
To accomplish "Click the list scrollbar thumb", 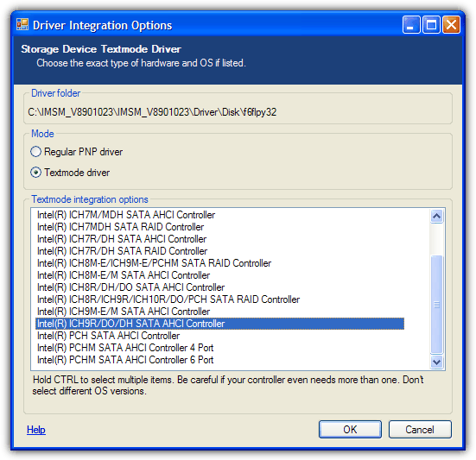I will [436, 305].
